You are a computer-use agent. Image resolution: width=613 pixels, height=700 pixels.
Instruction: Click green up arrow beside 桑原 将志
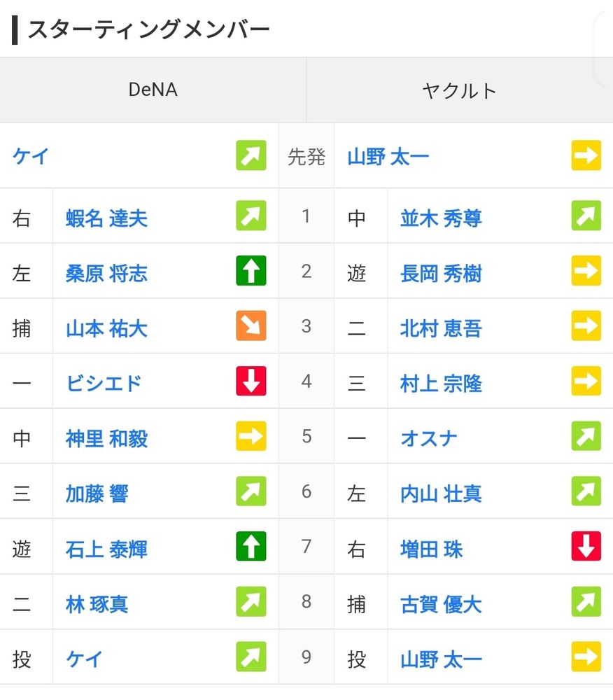pyautogui.click(x=251, y=272)
